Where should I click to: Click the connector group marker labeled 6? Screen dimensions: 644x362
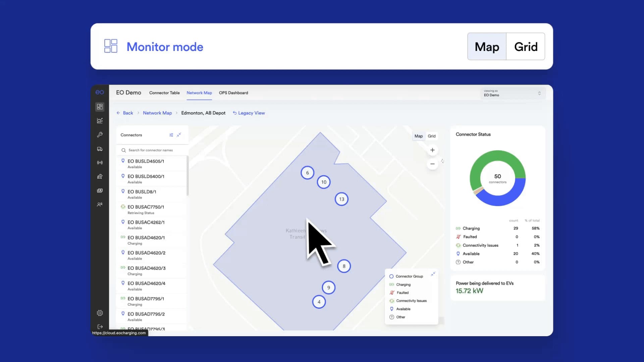click(307, 173)
